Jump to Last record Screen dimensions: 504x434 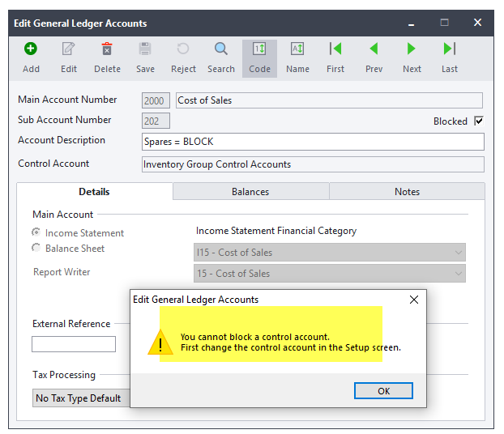click(x=450, y=50)
